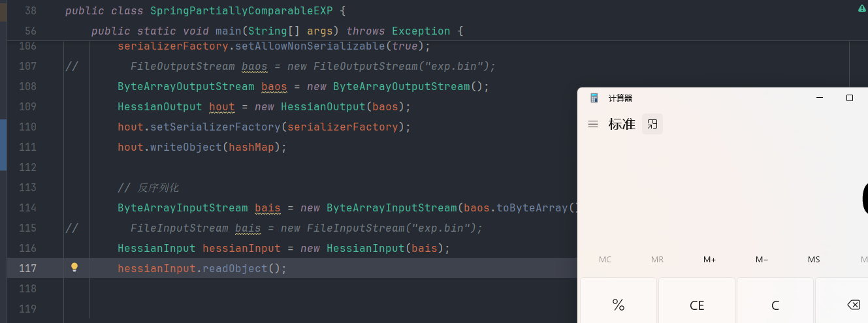The width and height of the screenshot is (868, 323).
Task: Click the disabled MR memory recall button
Action: (x=658, y=260)
